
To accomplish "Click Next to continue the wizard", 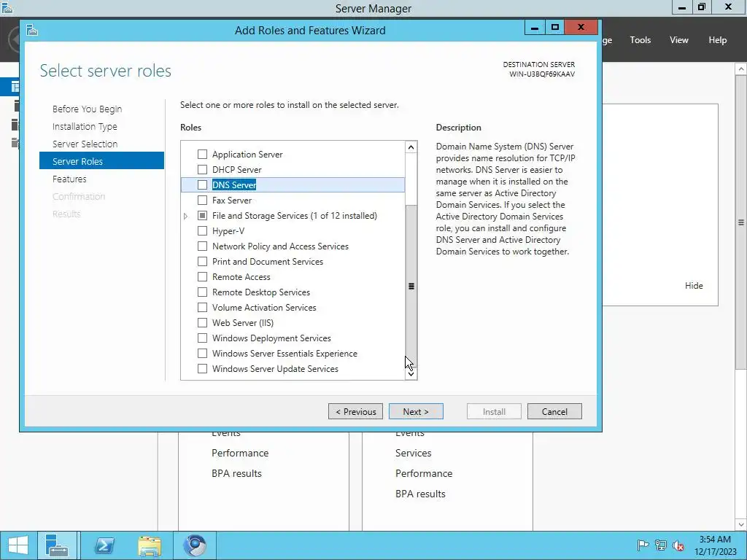I will pos(416,411).
